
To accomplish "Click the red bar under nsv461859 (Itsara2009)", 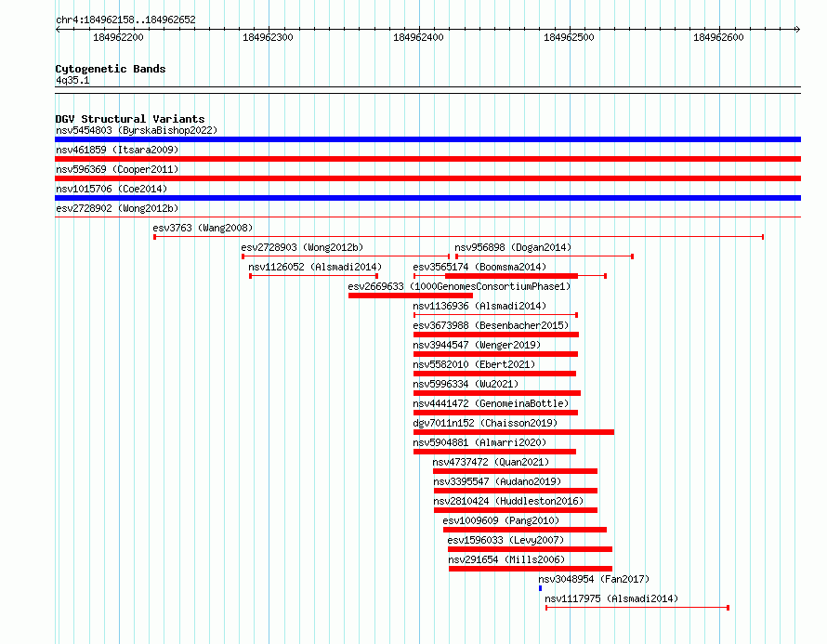I will click(427, 159).
